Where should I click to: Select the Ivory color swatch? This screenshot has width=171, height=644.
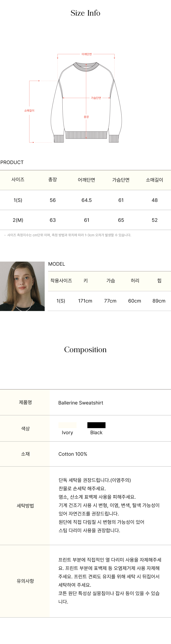tap(67, 425)
